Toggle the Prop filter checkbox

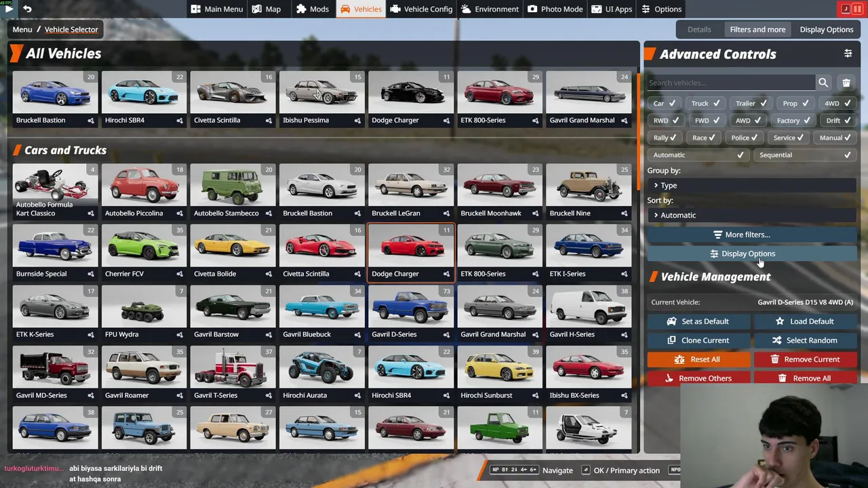click(x=795, y=104)
